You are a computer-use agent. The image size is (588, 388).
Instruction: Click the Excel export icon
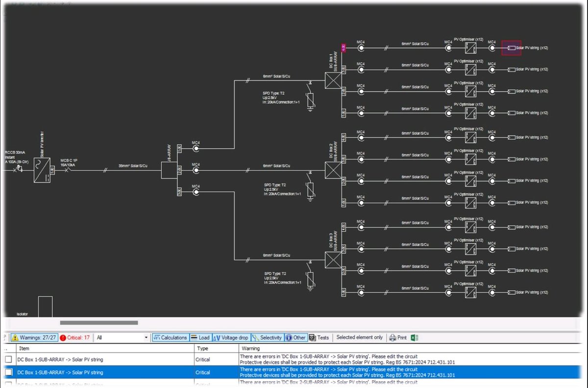coord(414,337)
